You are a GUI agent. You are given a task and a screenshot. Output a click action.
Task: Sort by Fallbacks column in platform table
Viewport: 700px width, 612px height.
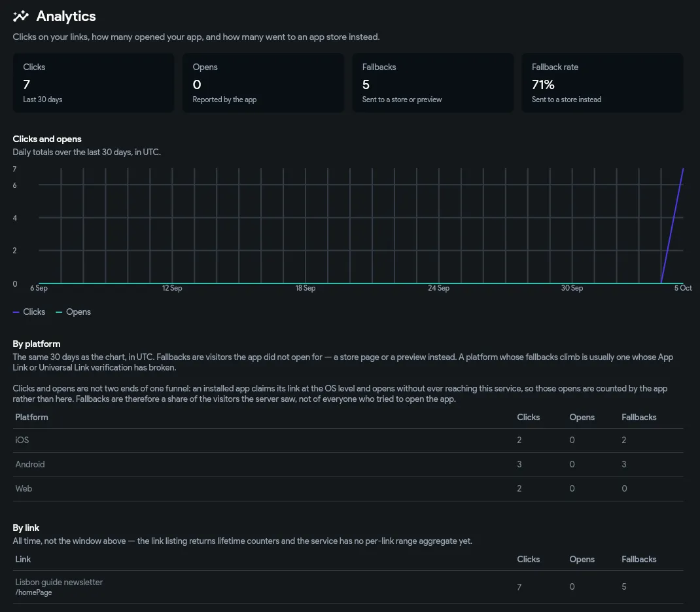point(639,417)
